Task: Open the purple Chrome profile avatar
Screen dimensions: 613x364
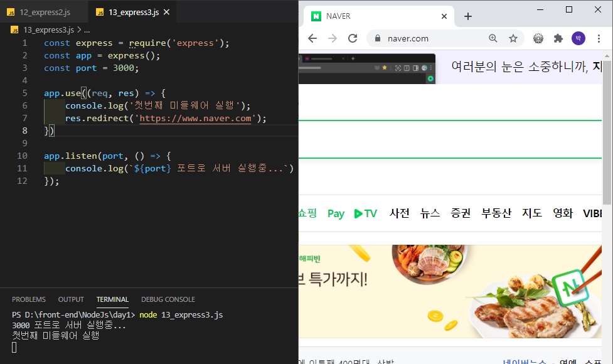Action: [x=578, y=38]
